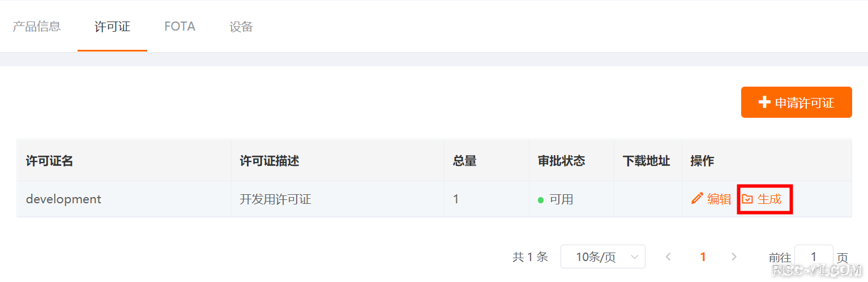Open the 10条/页 page size dropdown
Screen dimensions: 868x282
602,257
